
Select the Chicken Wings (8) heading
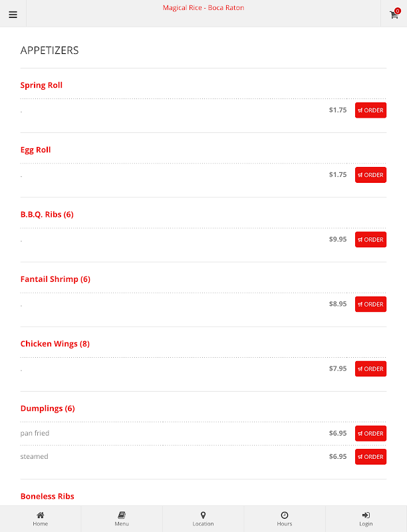point(55,344)
